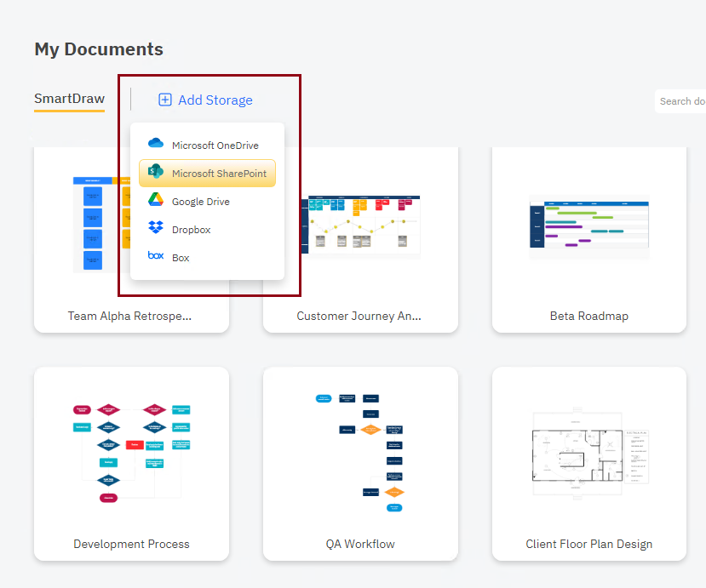Select the Google Drive triangle icon
This screenshot has width=706, height=588.
156,201
